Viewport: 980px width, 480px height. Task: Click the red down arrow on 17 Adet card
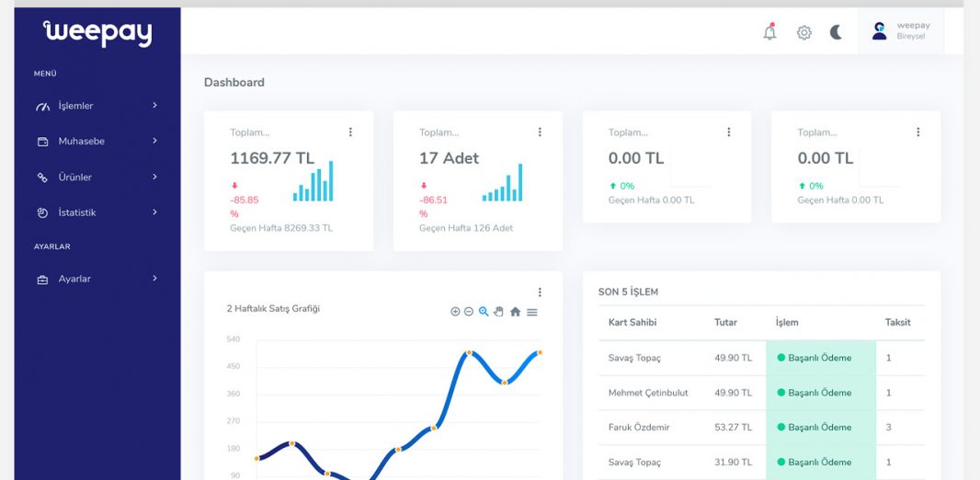click(x=423, y=186)
